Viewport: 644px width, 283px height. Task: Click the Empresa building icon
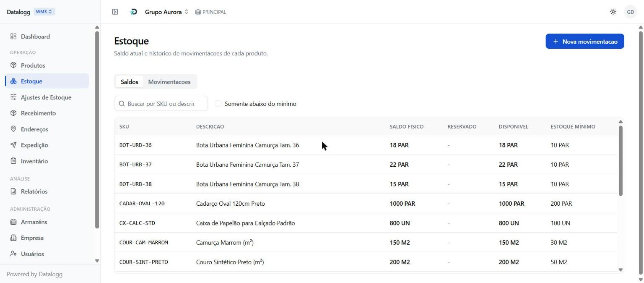click(13, 238)
